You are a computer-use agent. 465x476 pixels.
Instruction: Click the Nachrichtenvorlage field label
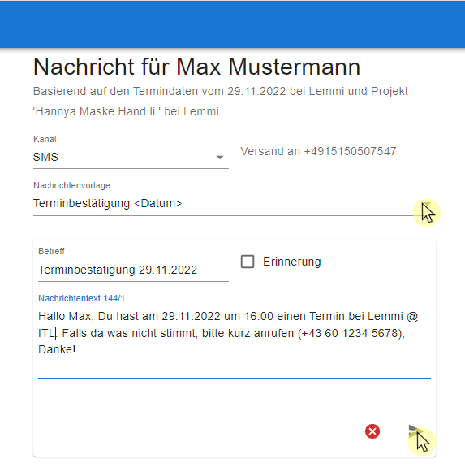click(x=71, y=185)
